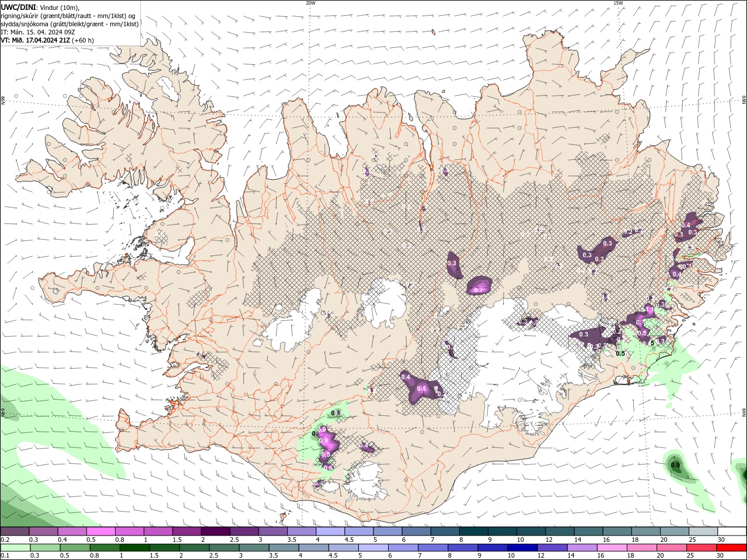
Task: Click the 2.5 grey-green rain legend swatch
Action: (224, 548)
